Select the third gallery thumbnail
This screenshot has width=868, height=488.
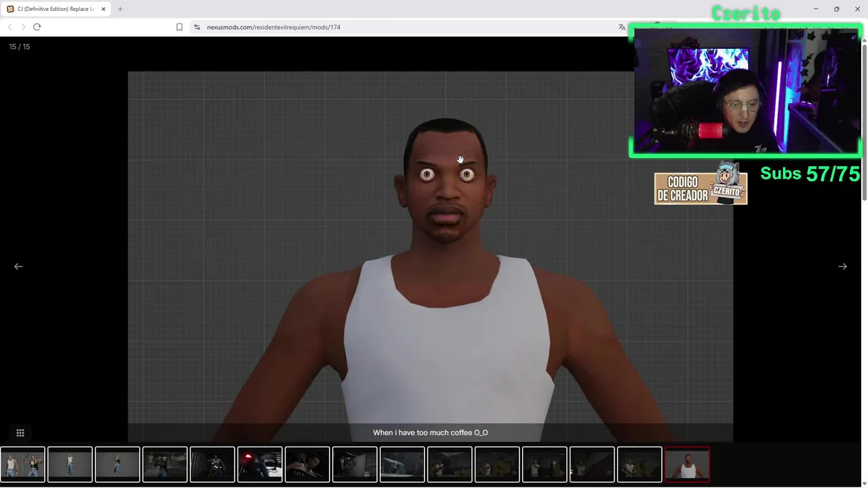click(117, 464)
